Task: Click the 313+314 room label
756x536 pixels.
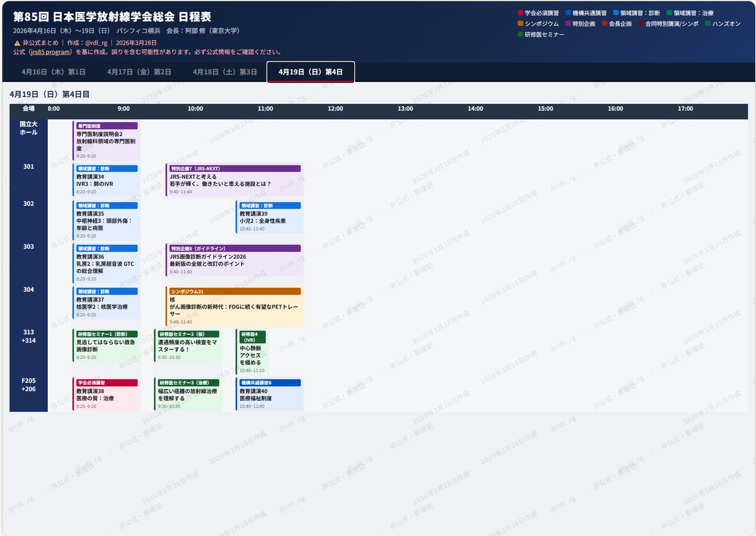Action: pyautogui.click(x=28, y=336)
